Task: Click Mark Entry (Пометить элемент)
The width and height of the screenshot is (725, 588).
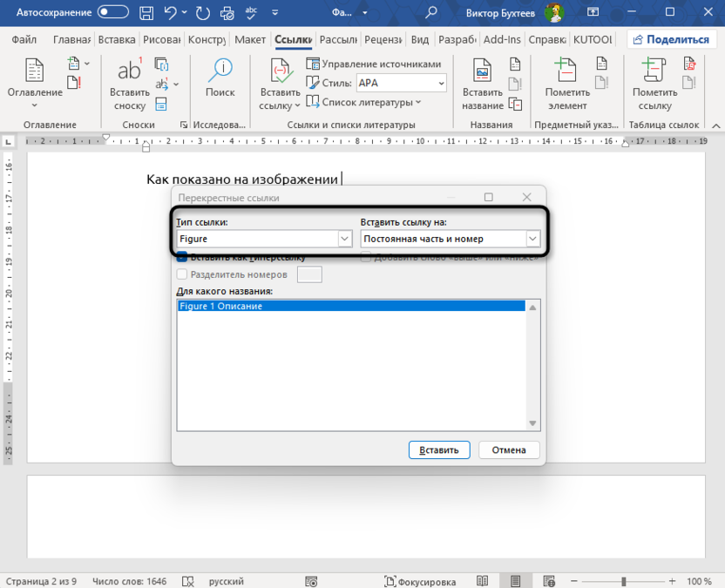Action: click(x=567, y=84)
